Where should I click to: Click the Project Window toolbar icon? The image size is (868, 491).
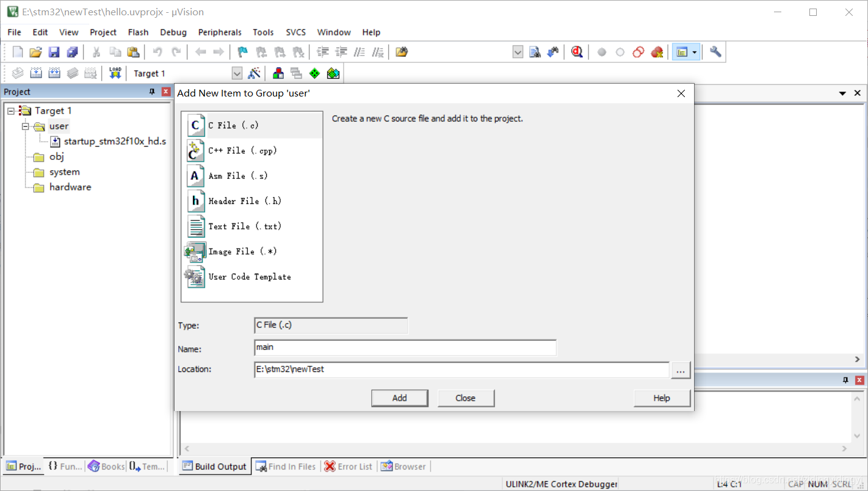click(682, 53)
